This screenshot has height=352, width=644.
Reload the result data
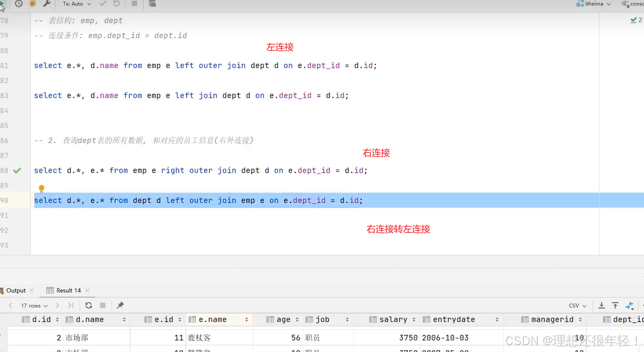pyautogui.click(x=89, y=305)
